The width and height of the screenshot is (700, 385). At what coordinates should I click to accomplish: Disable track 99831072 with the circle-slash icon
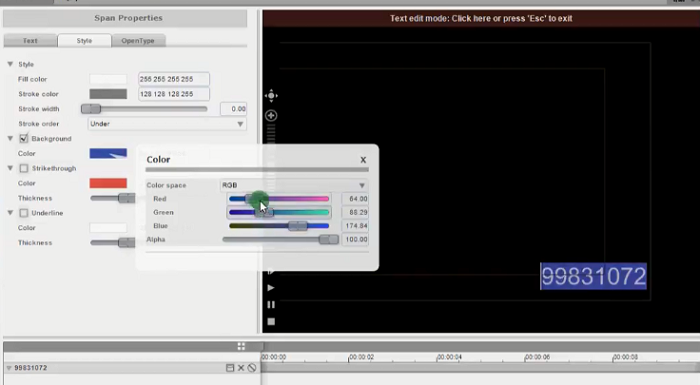click(x=252, y=368)
